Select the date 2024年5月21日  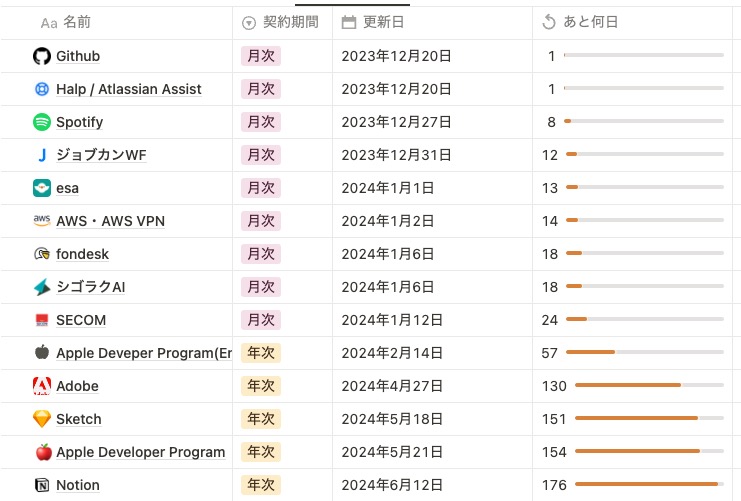click(x=392, y=452)
